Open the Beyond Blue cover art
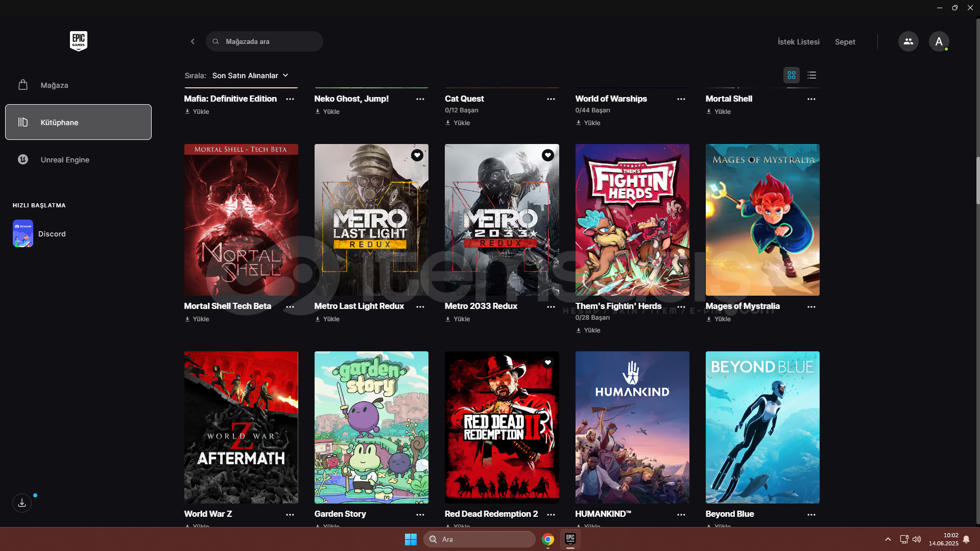This screenshot has width=980, height=551. (762, 427)
